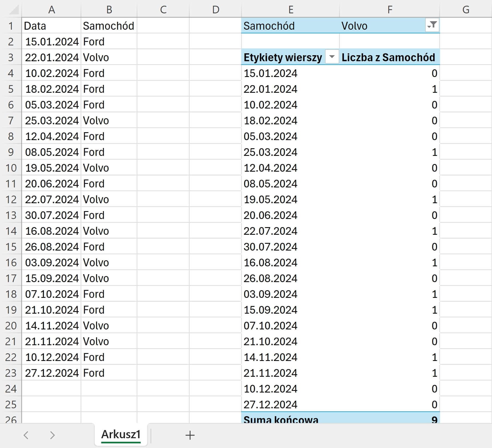
Task: Click the Data header cell in A1
Action: (51, 26)
